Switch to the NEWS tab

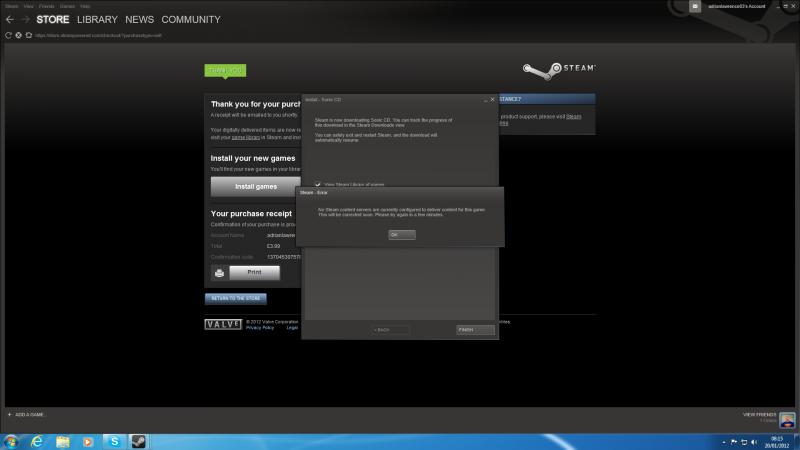click(139, 19)
